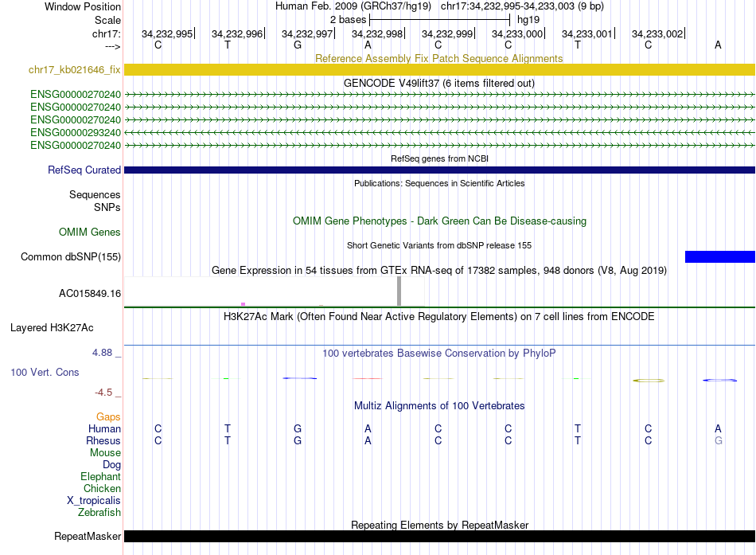
Task: Open Multiz Alignments of 100 Vertebrates title
Action: 438,406
